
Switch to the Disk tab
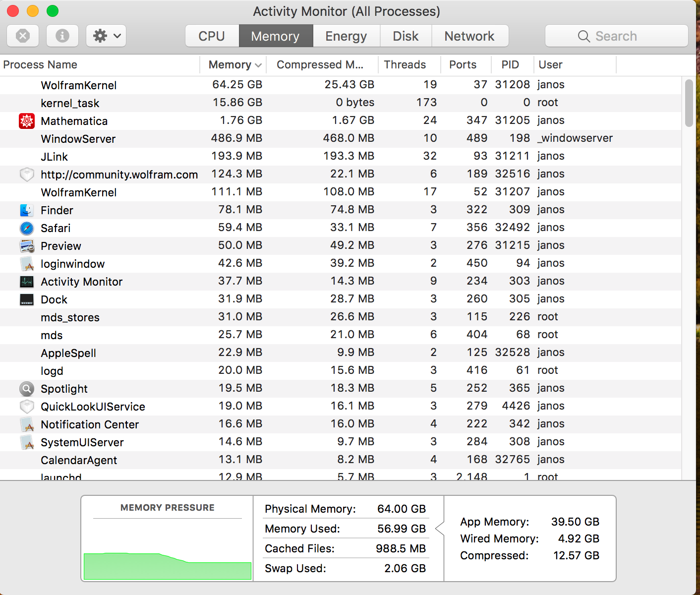click(406, 36)
